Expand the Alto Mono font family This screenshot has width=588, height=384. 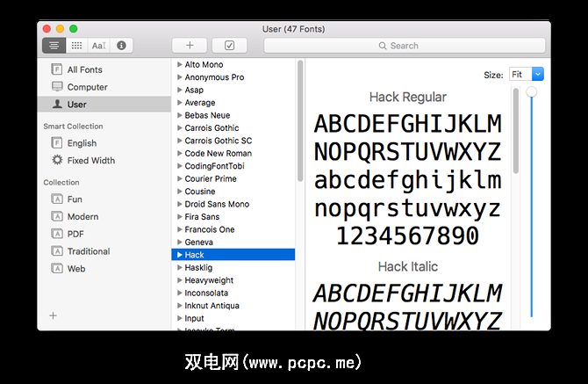180,64
